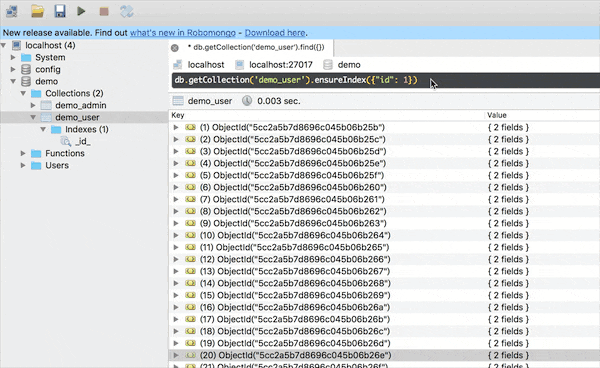The width and height of the screenshot is (600, 368).
Task: Select row (4) ObjectId ending b25e
Action: [x=293, y=163]
